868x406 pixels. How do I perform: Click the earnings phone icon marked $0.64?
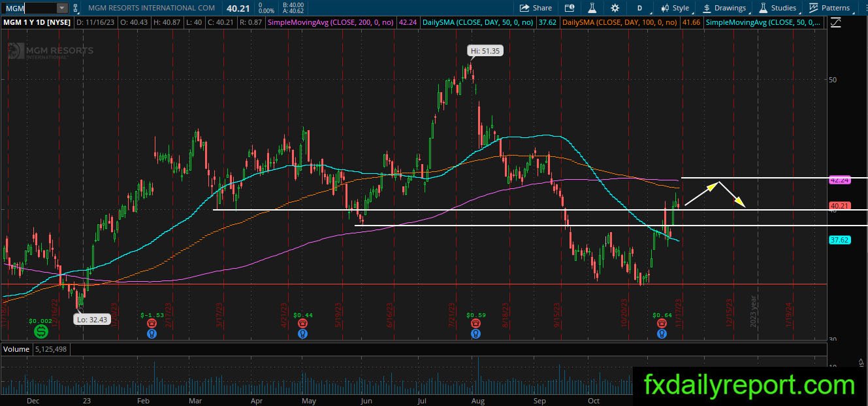click(662, 323)
